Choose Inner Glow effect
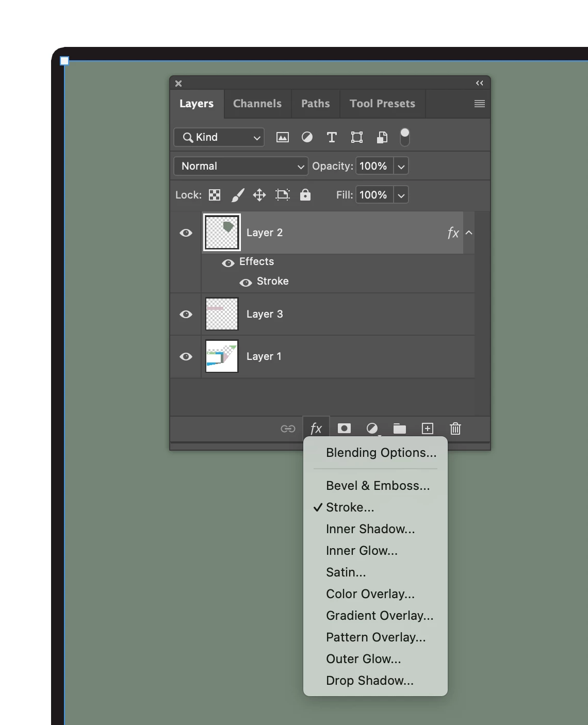Viewport: 588px width, 725px height. click(375, 551)
